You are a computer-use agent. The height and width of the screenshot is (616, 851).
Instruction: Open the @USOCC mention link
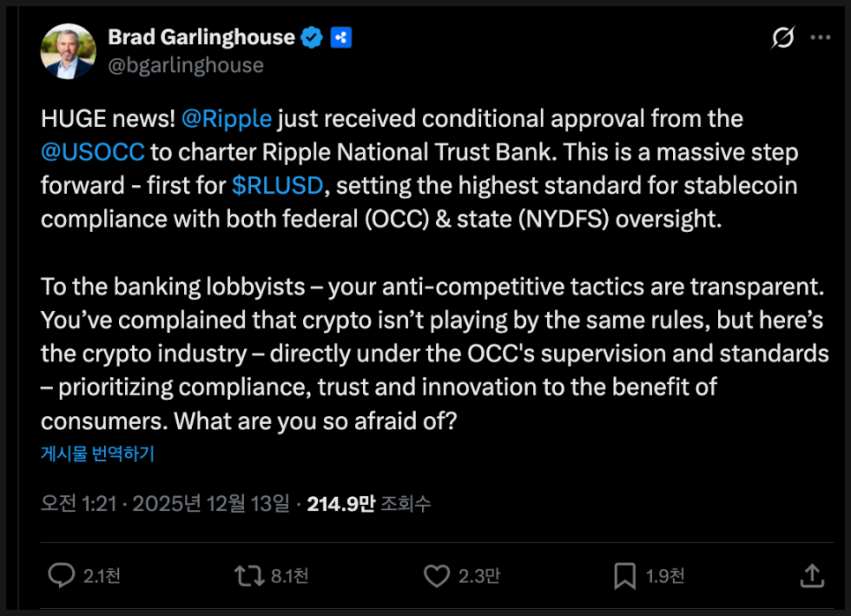(92, 152)
